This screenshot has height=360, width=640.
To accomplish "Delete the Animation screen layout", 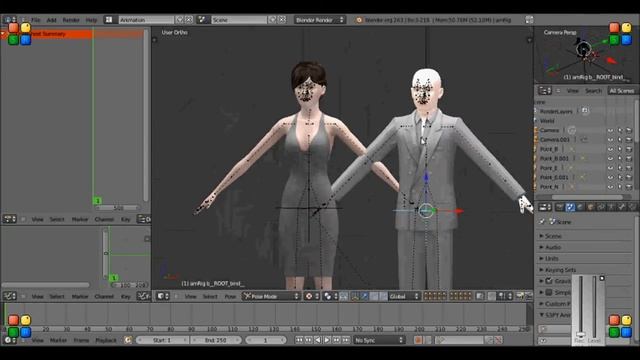I will 189,20.
